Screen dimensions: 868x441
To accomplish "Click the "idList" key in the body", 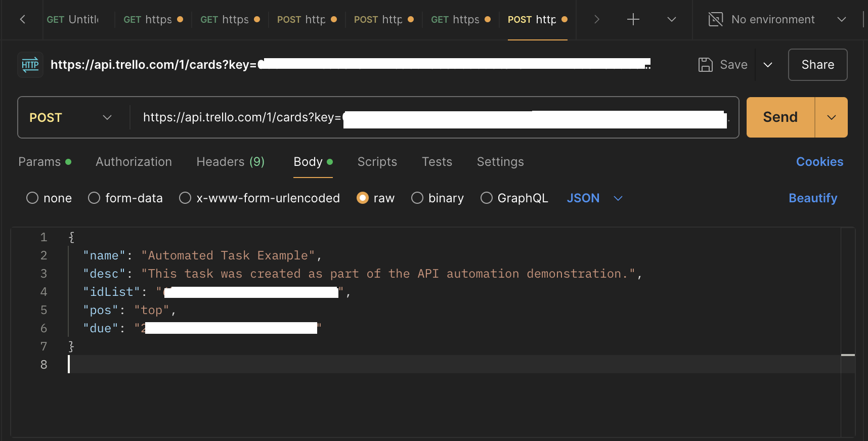I will point(111,292).
